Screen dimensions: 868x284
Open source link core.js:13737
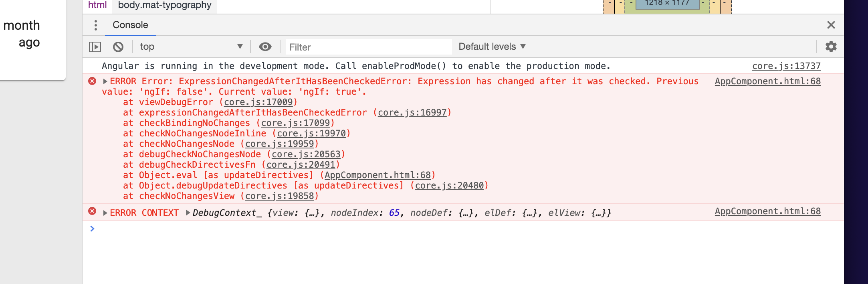pos(786,66)
